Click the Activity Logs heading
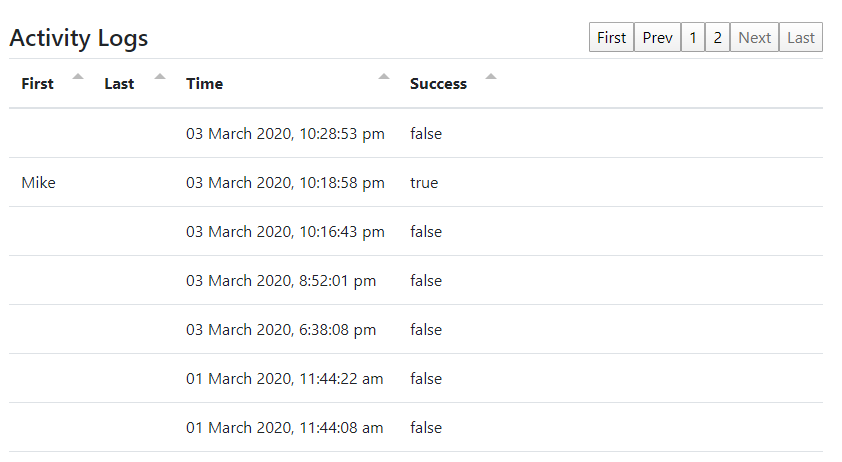 point(79,38)
